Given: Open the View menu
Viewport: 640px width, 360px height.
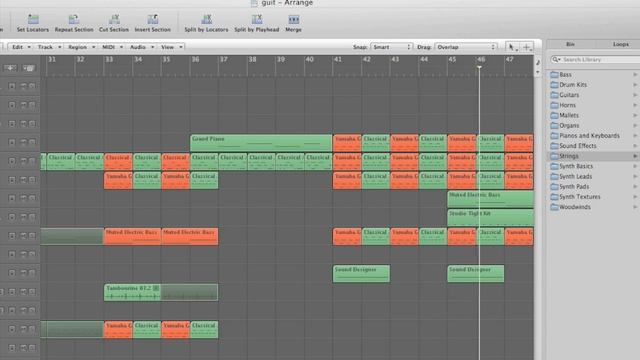Looking at the screenshot, I should [171, 47].
